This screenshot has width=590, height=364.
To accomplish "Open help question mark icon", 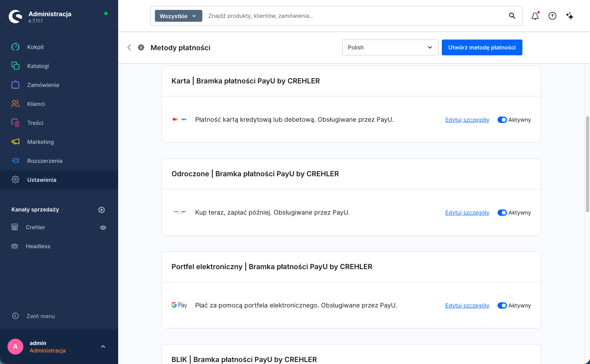I will pos(552,16).
